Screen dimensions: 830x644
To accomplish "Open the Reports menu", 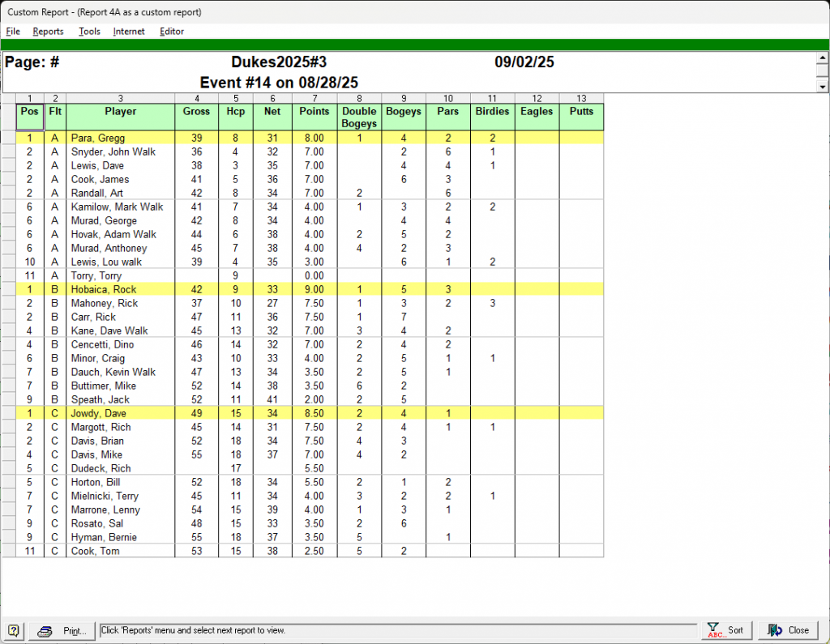I will 48,32.
